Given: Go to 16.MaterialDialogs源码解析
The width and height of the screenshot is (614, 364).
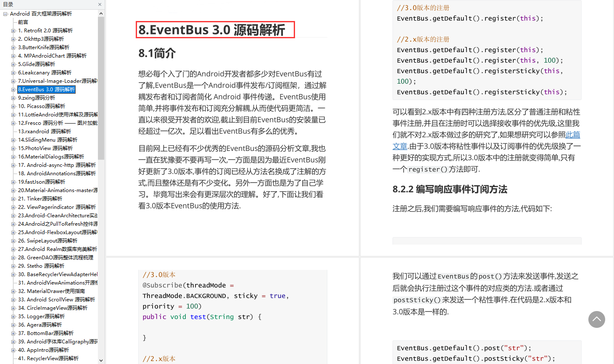Looking at the screenshot, I should tap(51, 157).
